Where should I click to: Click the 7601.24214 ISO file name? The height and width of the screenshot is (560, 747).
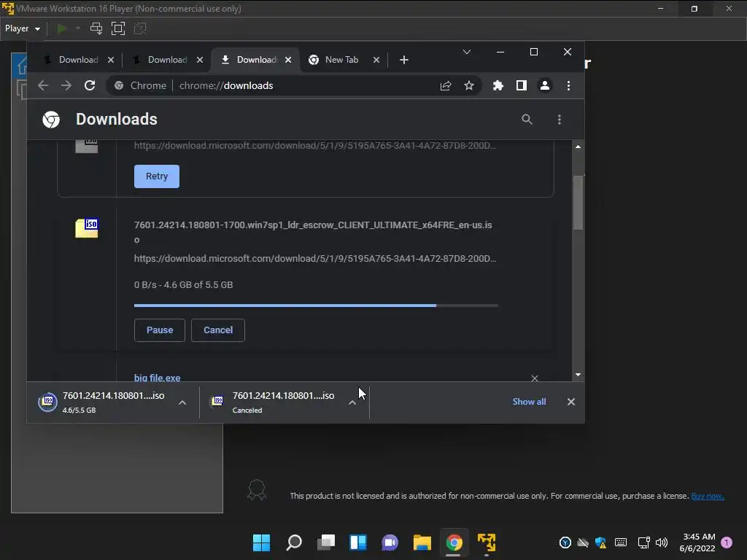(x=312, y=233)
